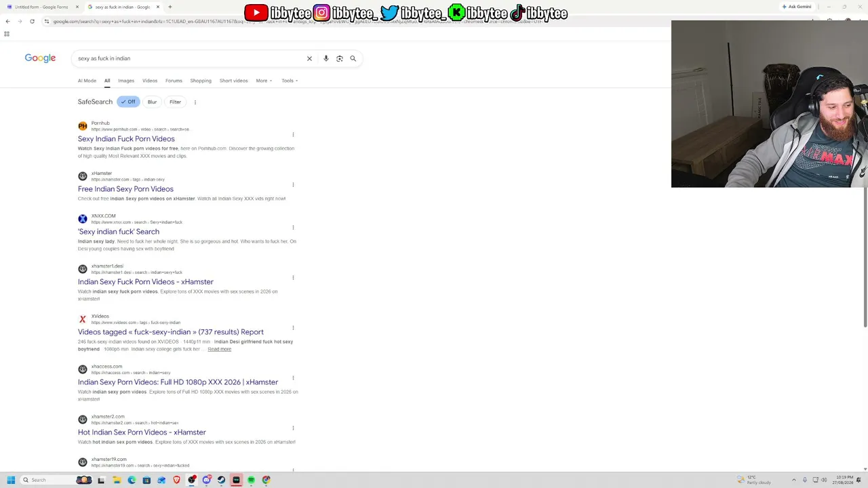The image size is (868, 488).
Task: Expand the Tools dropdown
Action: coord(290,81)
